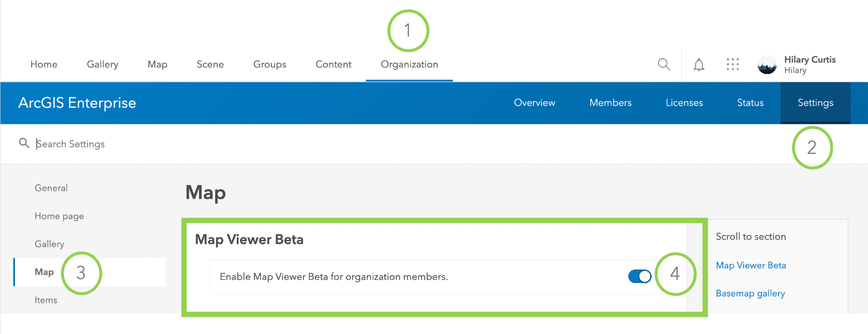Open the search magnifier in top bar
868x334 pixels.
(x=664, y=64)
